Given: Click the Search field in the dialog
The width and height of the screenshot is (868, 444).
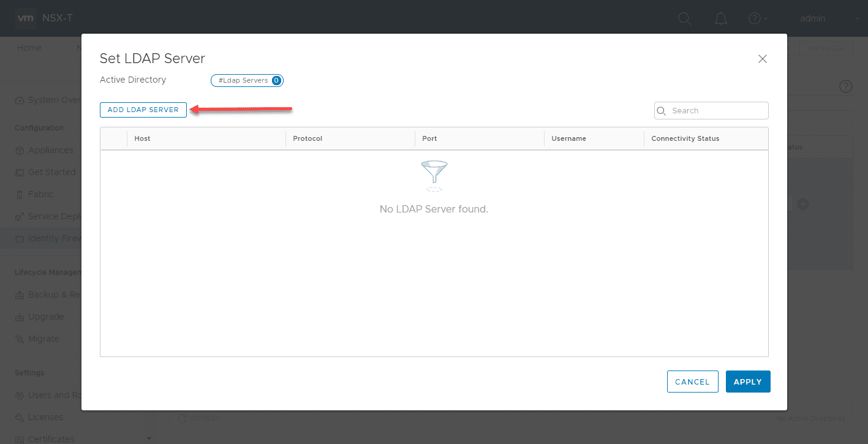Looking at the screenshot, I should (711, 110).
